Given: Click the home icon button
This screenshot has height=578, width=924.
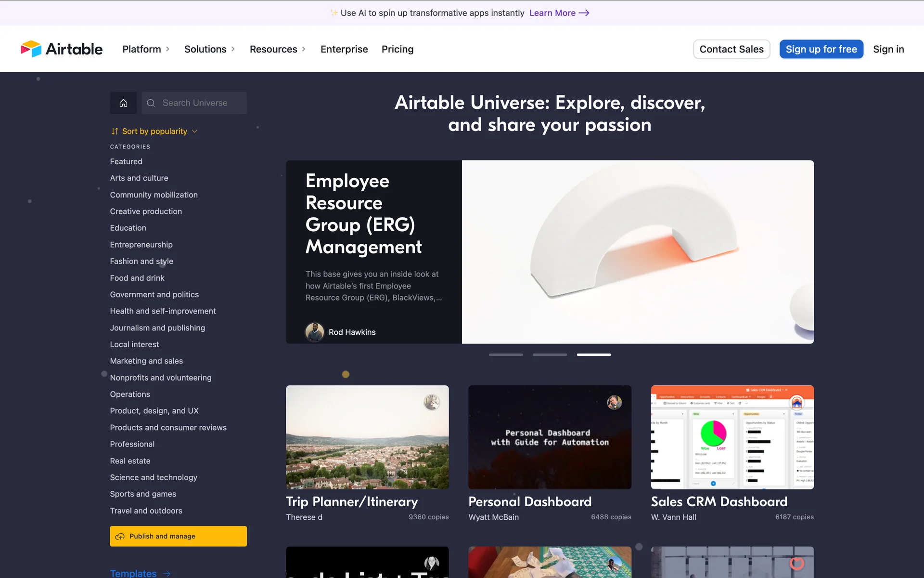Looking at the screenshot, I should [123, 103].
